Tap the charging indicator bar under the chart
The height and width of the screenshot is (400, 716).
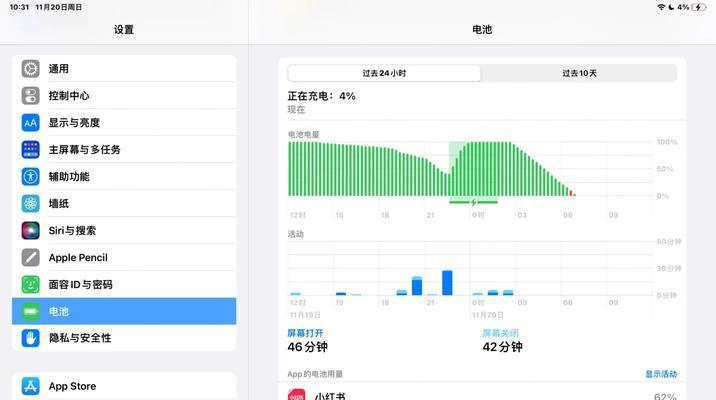[473, 202]
